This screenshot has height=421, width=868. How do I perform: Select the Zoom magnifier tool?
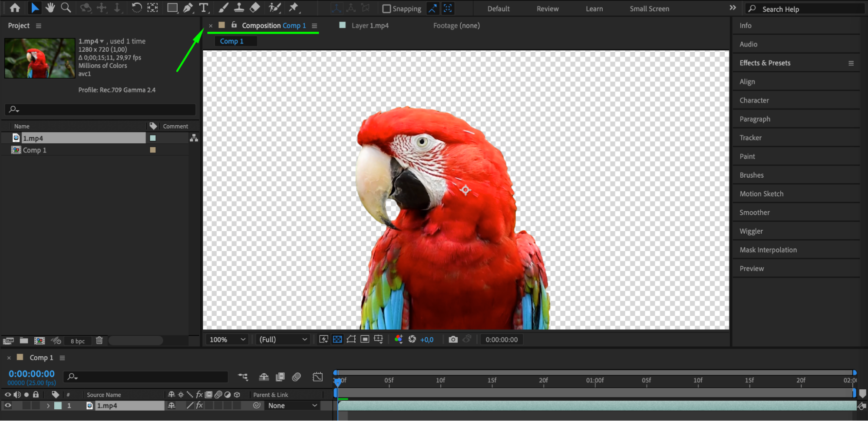click(66, 8)
